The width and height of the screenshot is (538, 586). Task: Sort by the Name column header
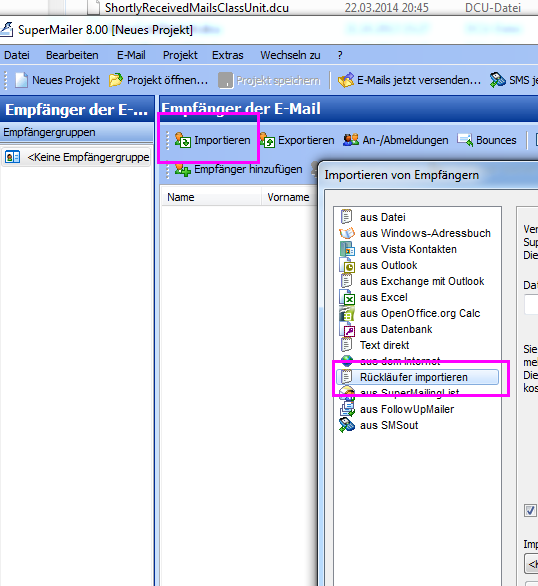[x=211, y=197]
